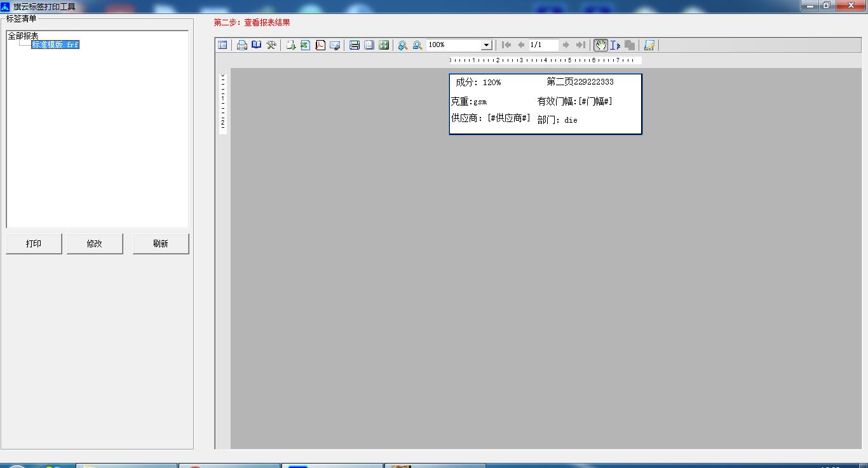Screen dimensions: 868x468
Task: Click the copy pages icon
Action: (x=630, y=45)
